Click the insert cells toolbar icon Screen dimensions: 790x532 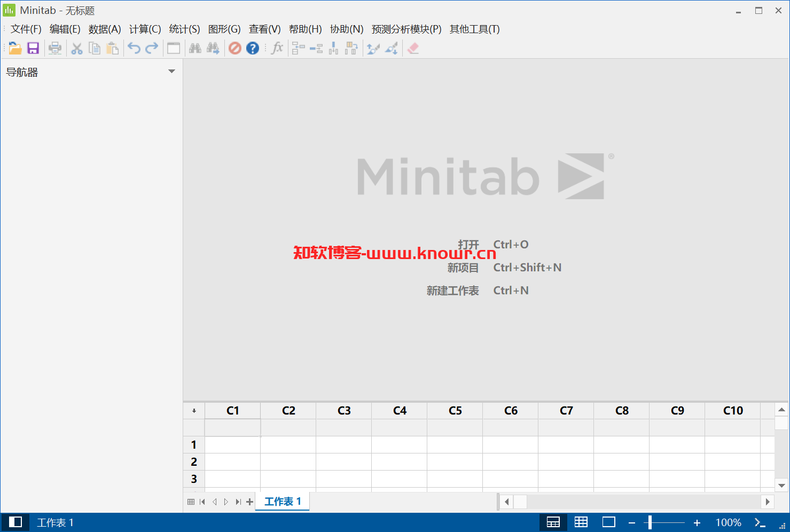pos(299,48)
